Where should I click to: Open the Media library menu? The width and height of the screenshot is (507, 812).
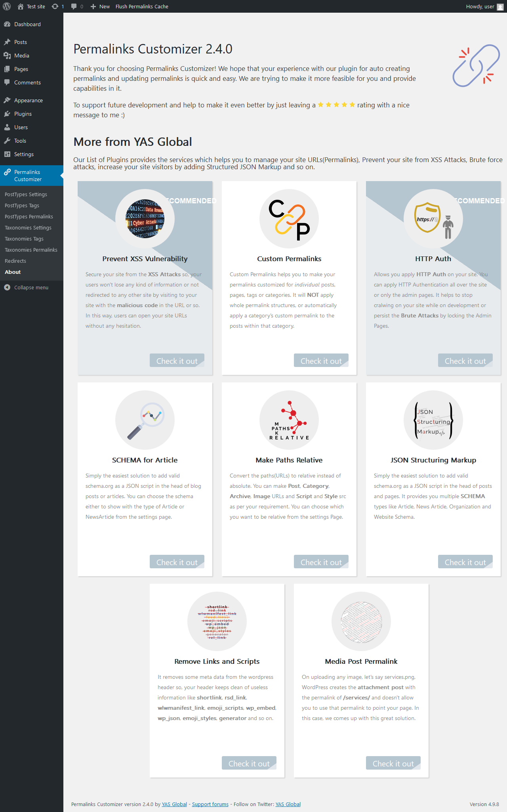(x=32, y=55)
